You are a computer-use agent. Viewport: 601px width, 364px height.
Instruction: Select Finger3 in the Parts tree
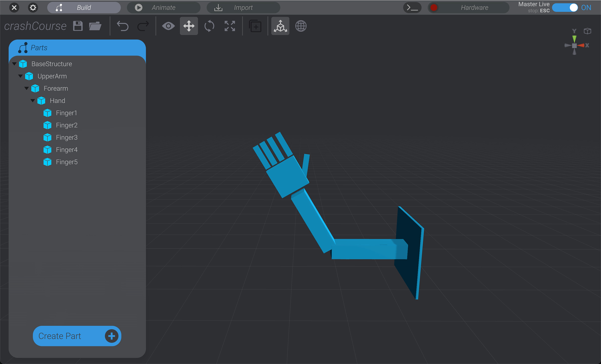click(x=66, y=137)
